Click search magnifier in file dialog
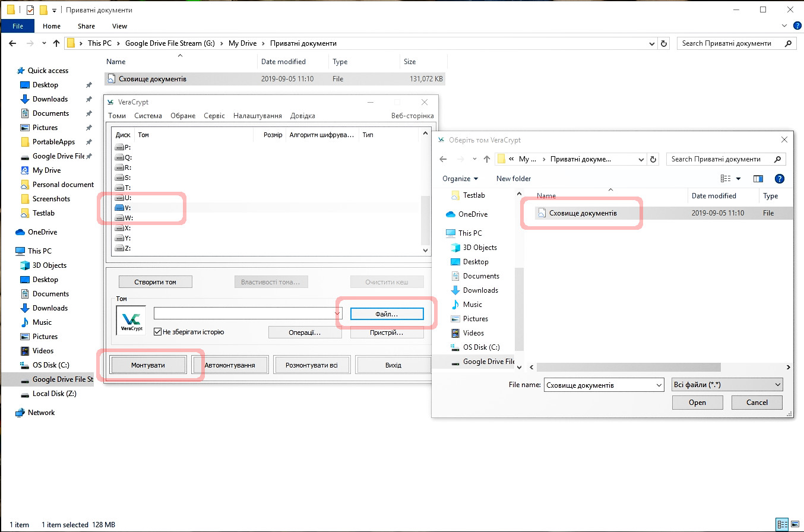 777,159
